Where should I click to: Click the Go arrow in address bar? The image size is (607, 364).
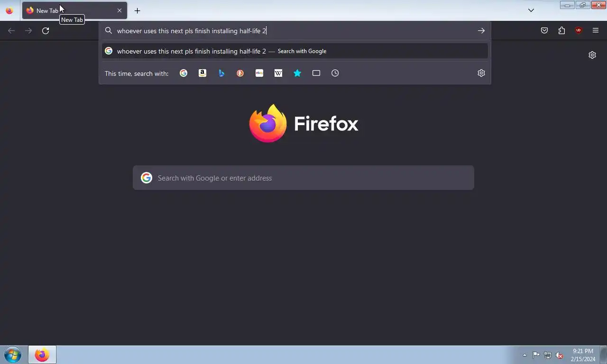481,31
